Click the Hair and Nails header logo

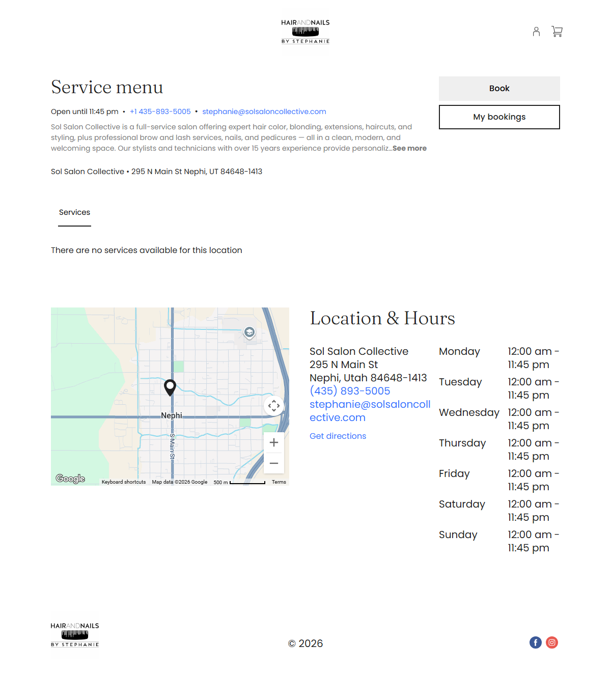(x=305, y=32)
